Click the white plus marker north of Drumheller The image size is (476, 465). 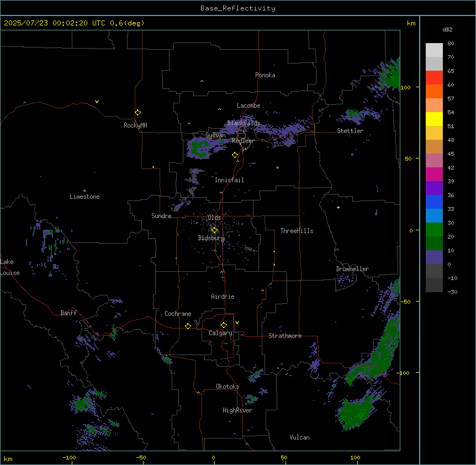[338, 207]
